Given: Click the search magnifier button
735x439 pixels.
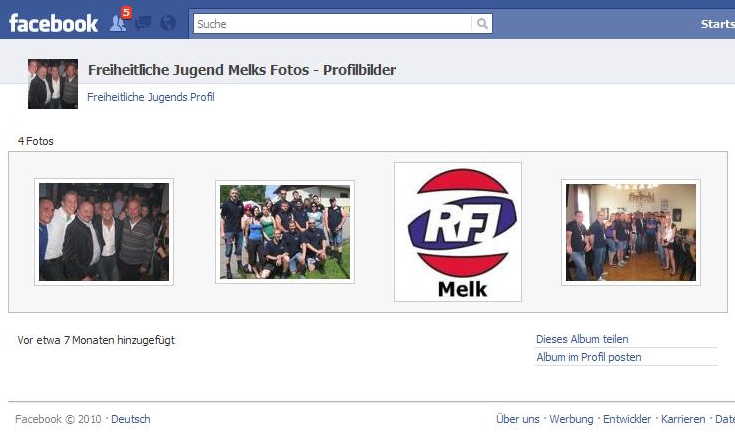Looking at the screenshot, I should point(482,23).
